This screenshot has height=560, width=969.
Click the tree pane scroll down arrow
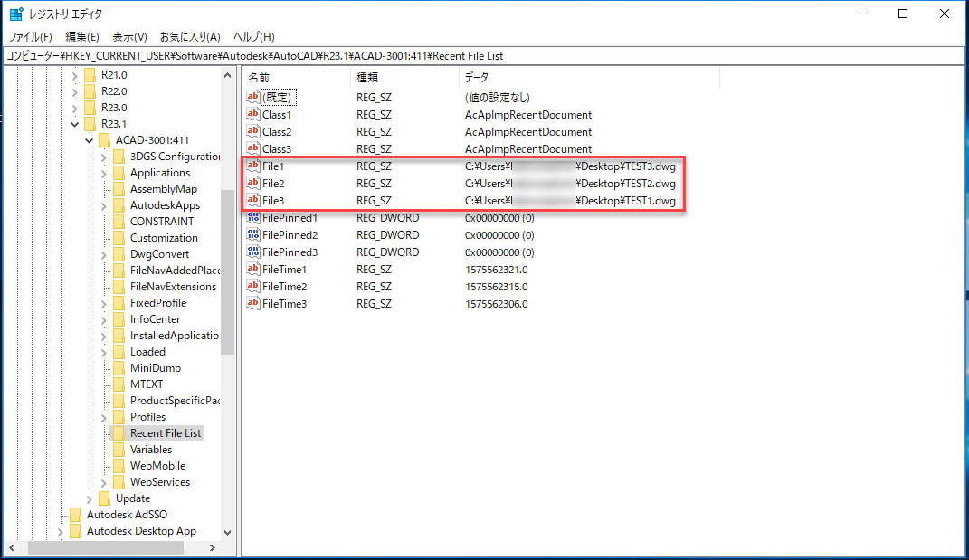pyautogui.click(x=227, y=532)
